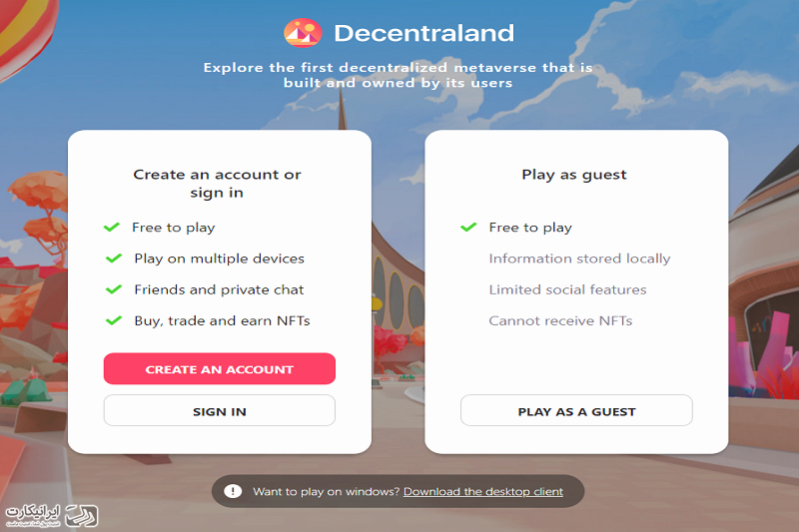Click the Play as a Guest button
Viewport: 799px width, 532px height.
576,411
